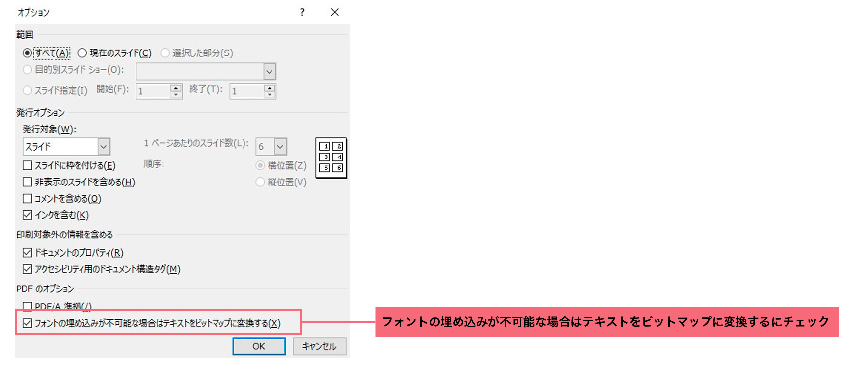Click the six-slide layout preview thumbnail
This screenshot has height=368, width=868.
point(331,158)
